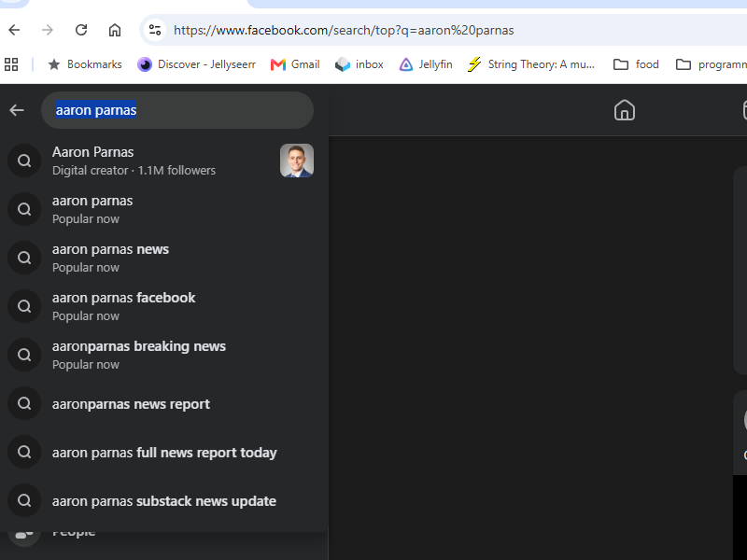Click Digital creator · 1.1M followers text

[x=134, y=171]
